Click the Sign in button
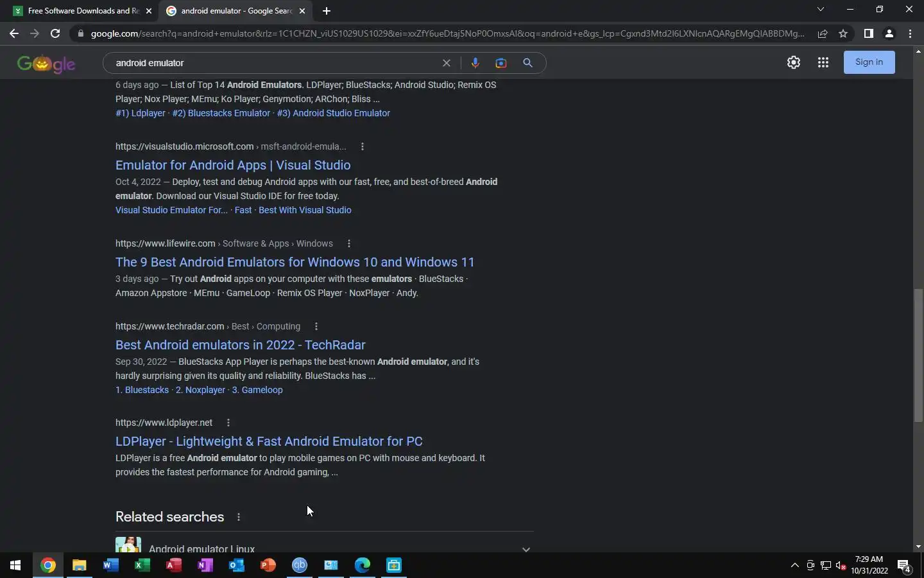Screen dimensions: 924x578 tap(869, 62)
